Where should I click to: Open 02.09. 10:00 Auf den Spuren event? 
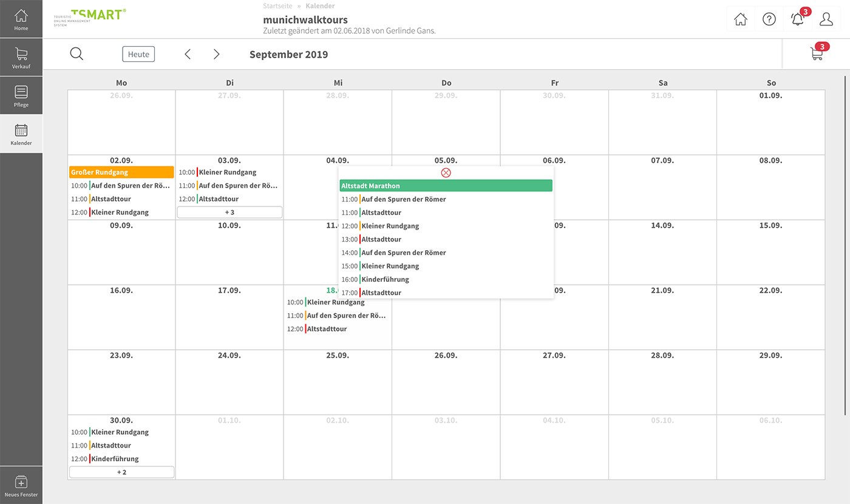(x=121, y=186)
